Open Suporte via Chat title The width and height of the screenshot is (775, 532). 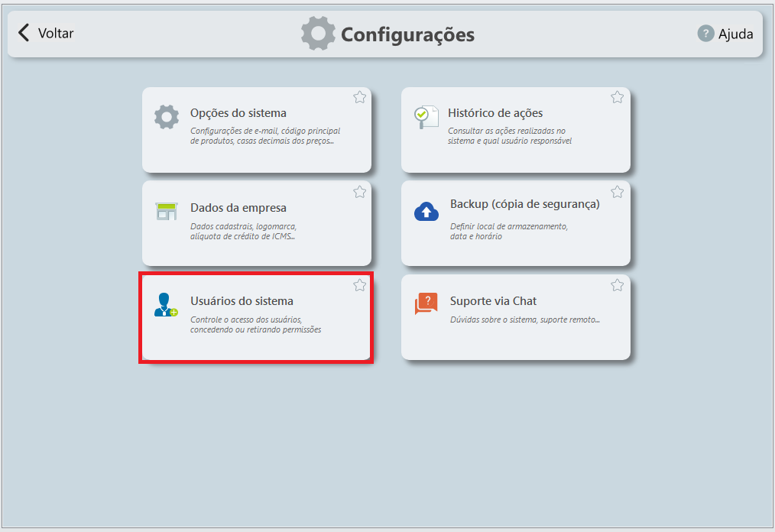493,301
